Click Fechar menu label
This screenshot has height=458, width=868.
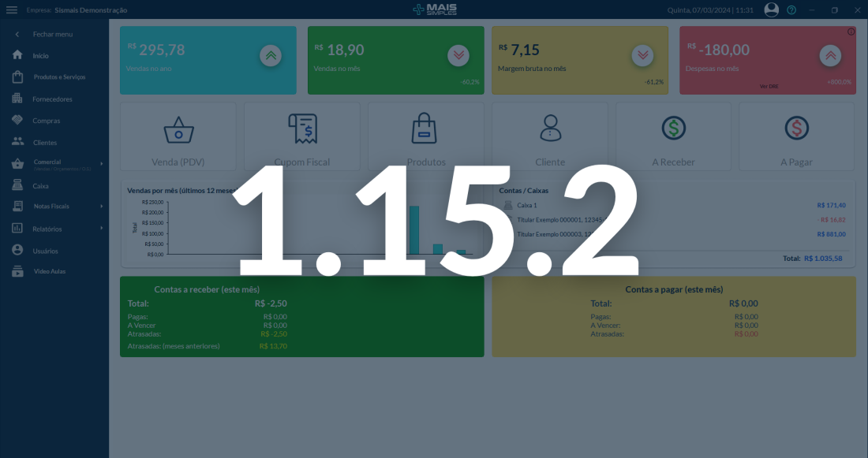(x=53, y=35)
